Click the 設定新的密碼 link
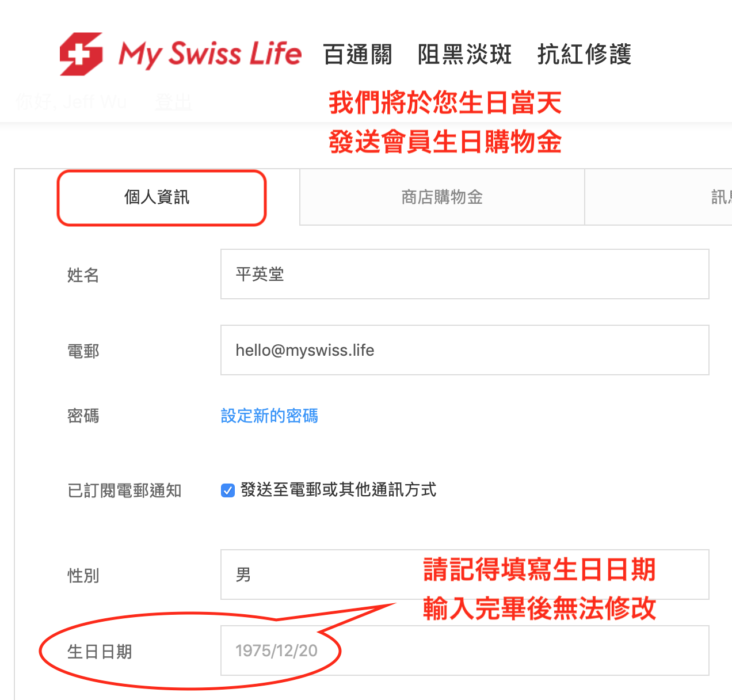 [x=269, y=416]
